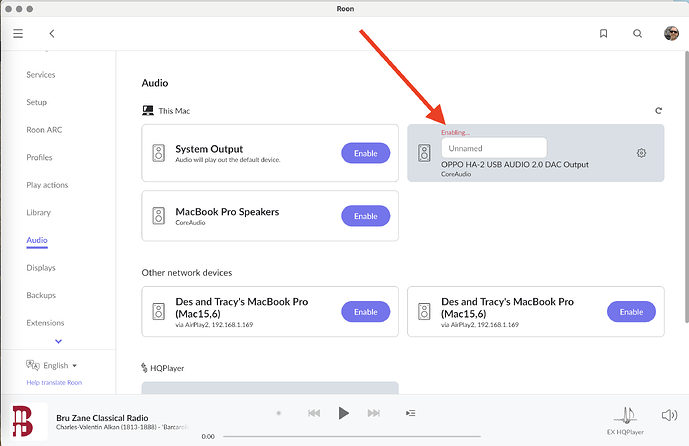Image resolution: width=689 pixels, height=446 pixels.
Task: Click the HQPlayer section heading
Action: (x=167, y=368)
